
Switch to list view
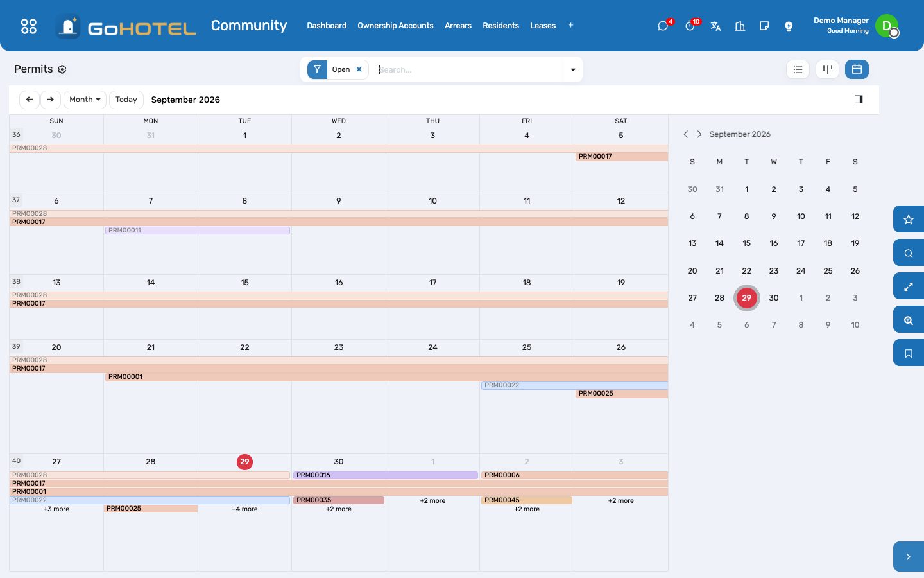[798, 69]
